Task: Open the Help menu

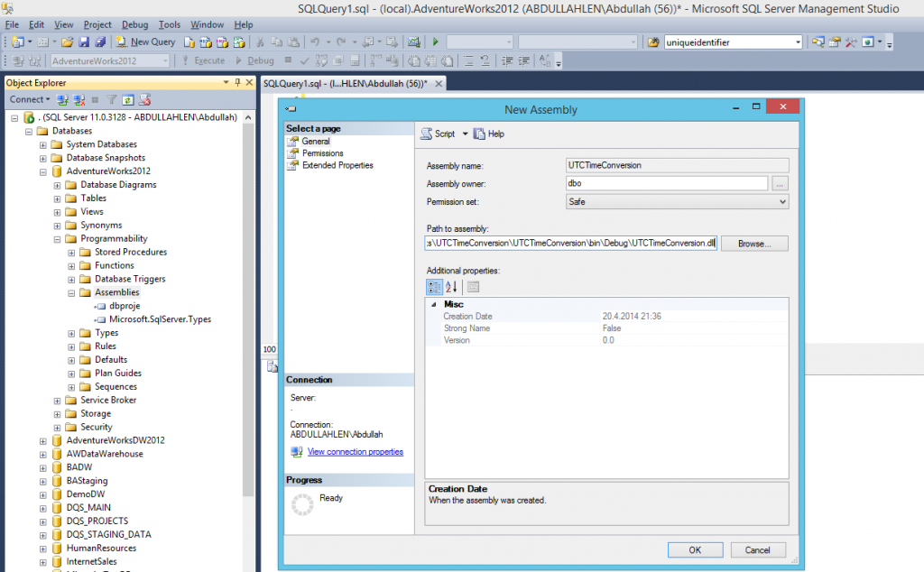Action: click(244, 24)
